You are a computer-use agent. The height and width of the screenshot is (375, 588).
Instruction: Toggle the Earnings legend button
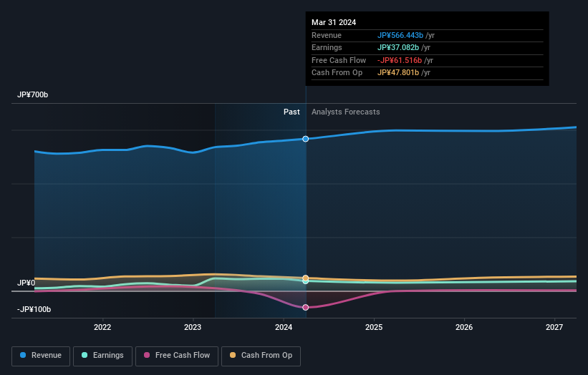pos(102,356)
